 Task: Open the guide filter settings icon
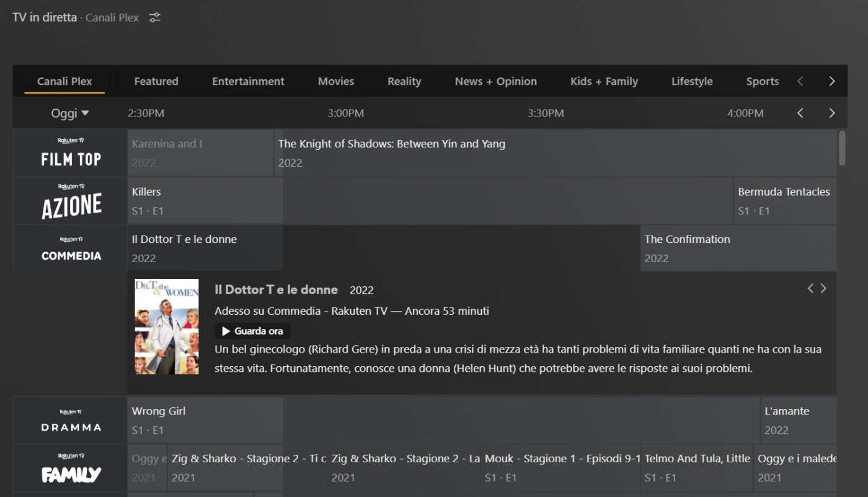click(x=154, y=17)
